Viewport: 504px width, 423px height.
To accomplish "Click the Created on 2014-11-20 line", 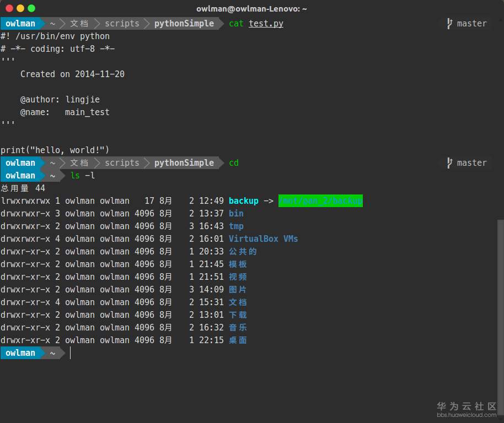I will pyautogui.click(x=72, y=74).
